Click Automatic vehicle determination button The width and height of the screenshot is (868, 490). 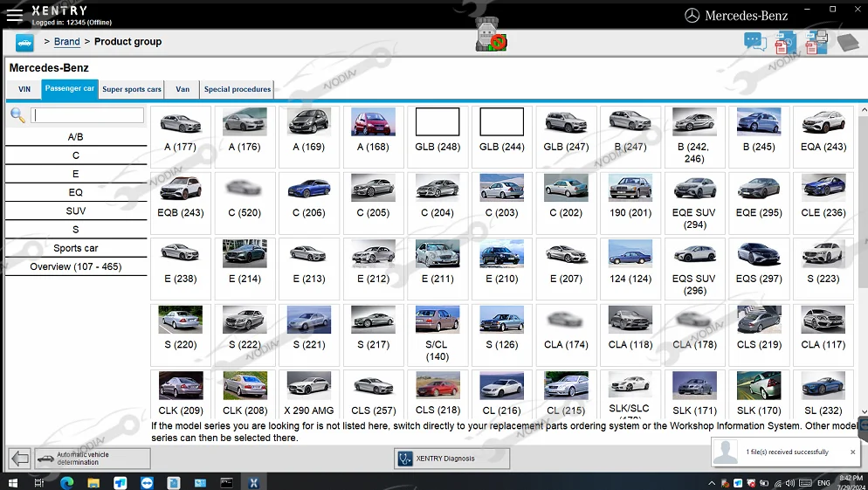click(93, 459)
